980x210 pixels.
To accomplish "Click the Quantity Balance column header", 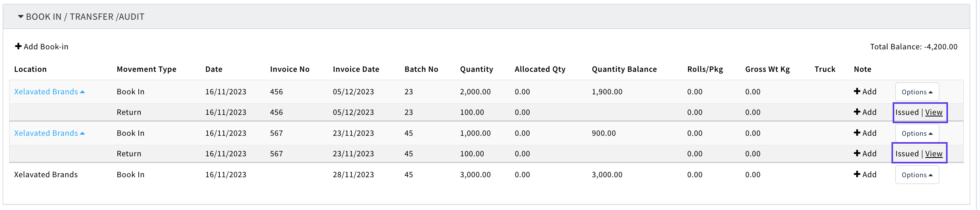I will [624, 69].
